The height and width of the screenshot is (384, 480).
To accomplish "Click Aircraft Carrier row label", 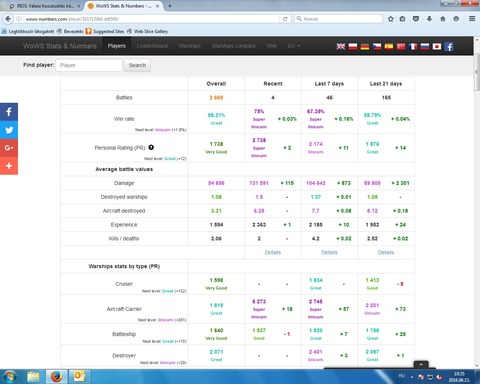I will (x=124, y=309).
